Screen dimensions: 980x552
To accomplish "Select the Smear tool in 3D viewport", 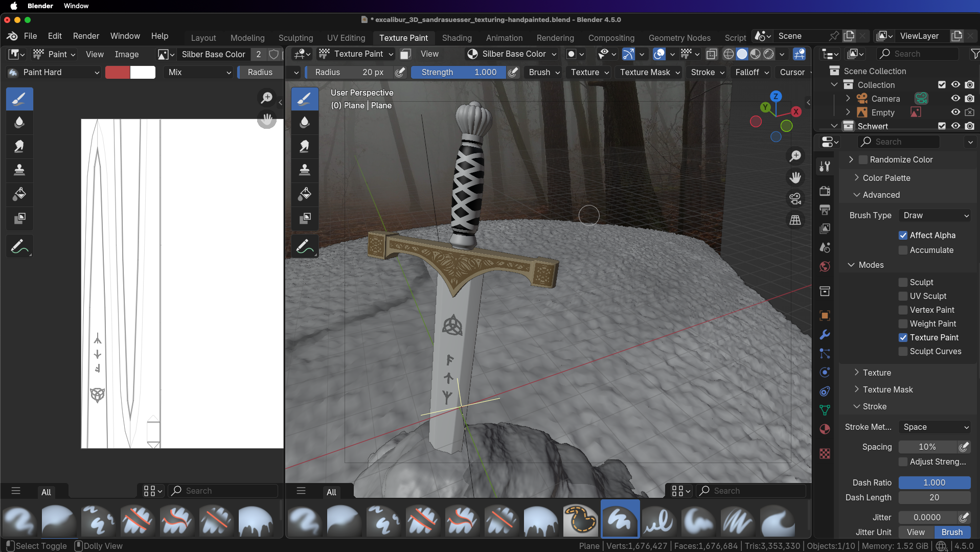I will coord(305,147).
